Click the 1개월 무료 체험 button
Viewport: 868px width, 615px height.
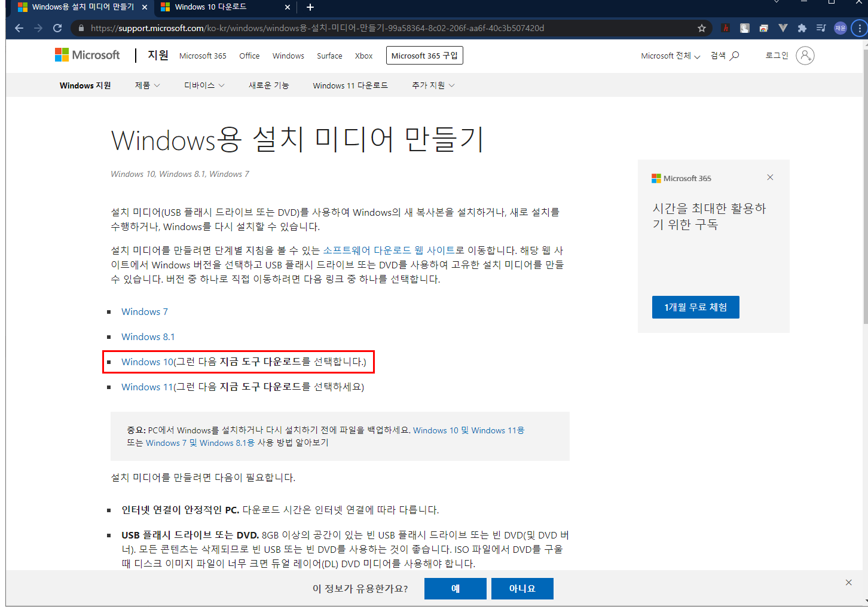[x=696, y=307]
